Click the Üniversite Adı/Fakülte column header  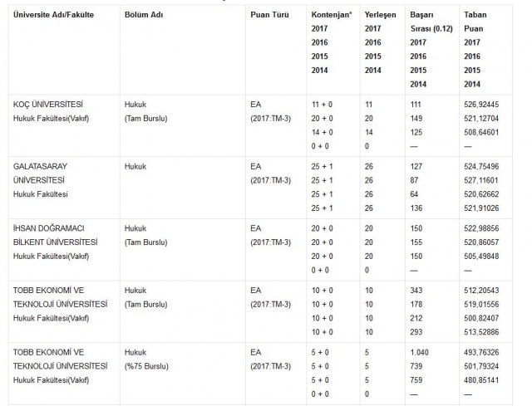pyautogui.click(x=53, y=15)
